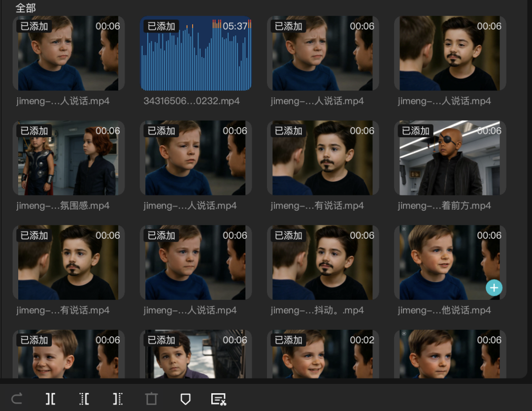The width and height of the screenshot is (532, 411).
Task: Click the teal plus button on 他说话.mp4 clip
Action: [x=494, y=288]
